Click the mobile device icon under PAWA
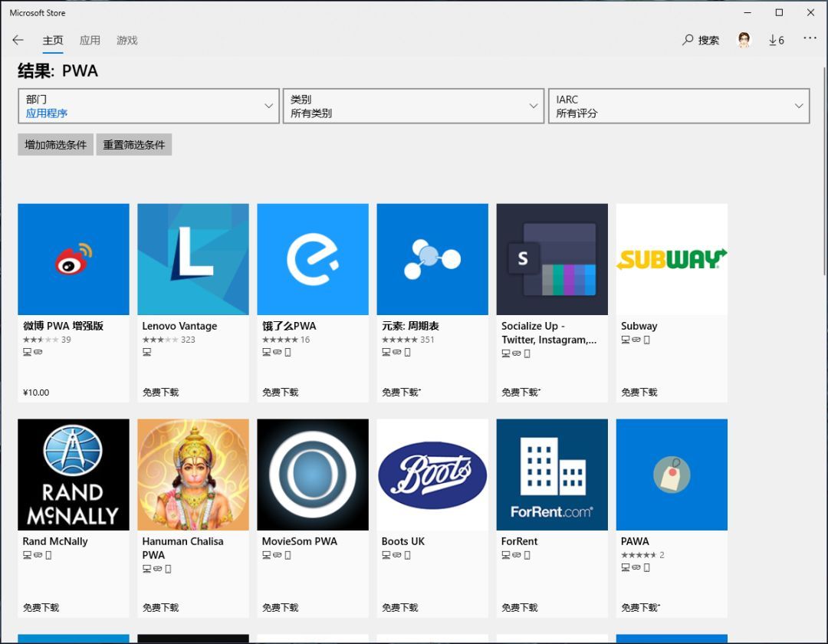 pyautogui.click(x=647, y=567)
